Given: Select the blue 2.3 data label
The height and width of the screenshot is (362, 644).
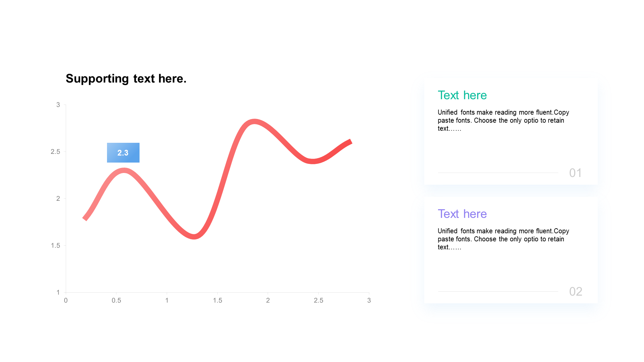Looking at the screenshot, I should pyautogui.click(x=123, y=153).
